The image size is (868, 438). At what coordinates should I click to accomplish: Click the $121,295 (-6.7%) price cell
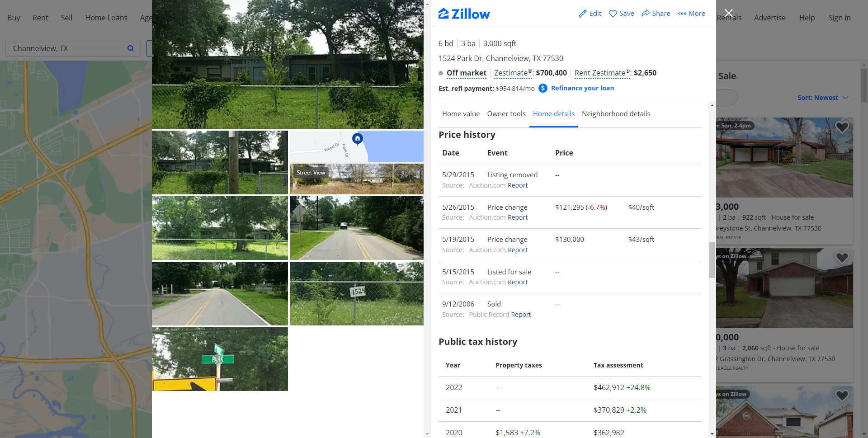tap(581, 207)
